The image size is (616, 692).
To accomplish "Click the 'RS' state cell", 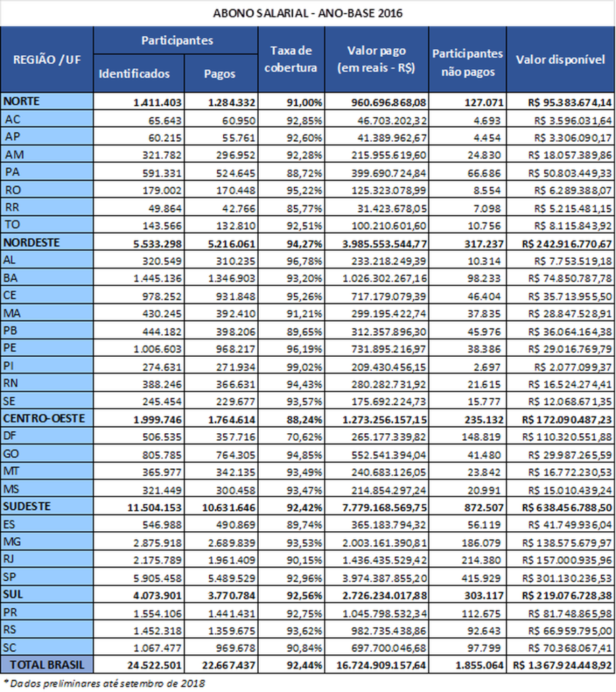I will point(47,630).
